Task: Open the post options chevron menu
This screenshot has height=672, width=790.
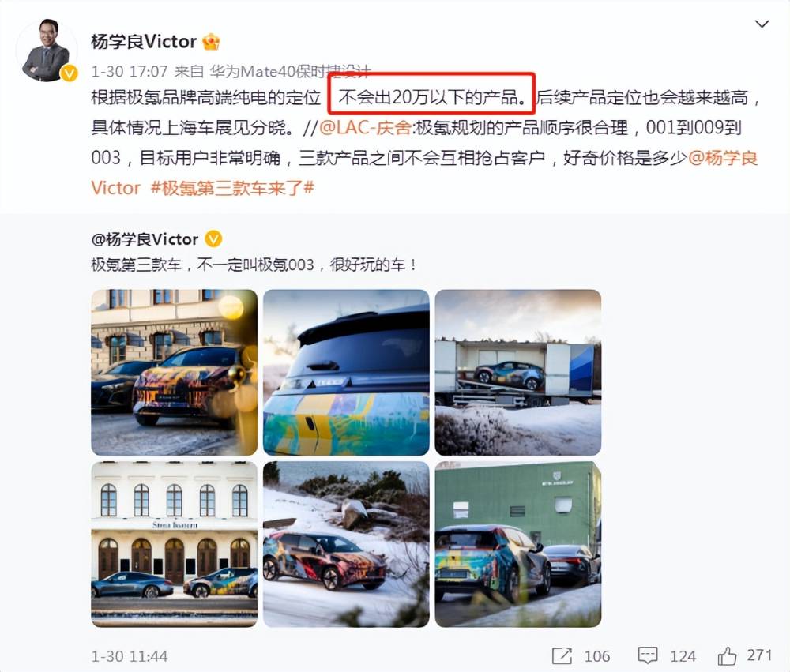Action: pos(762,24)
